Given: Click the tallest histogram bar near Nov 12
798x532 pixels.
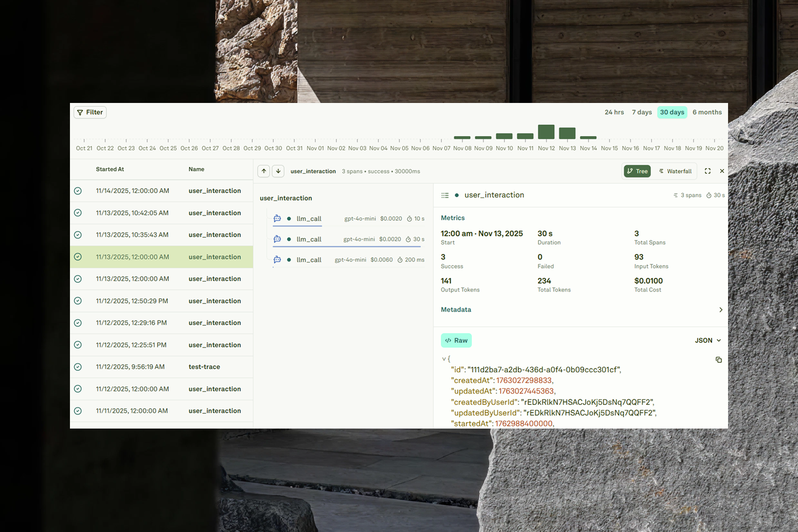Looking at the screenshot, I should point(546,131).
